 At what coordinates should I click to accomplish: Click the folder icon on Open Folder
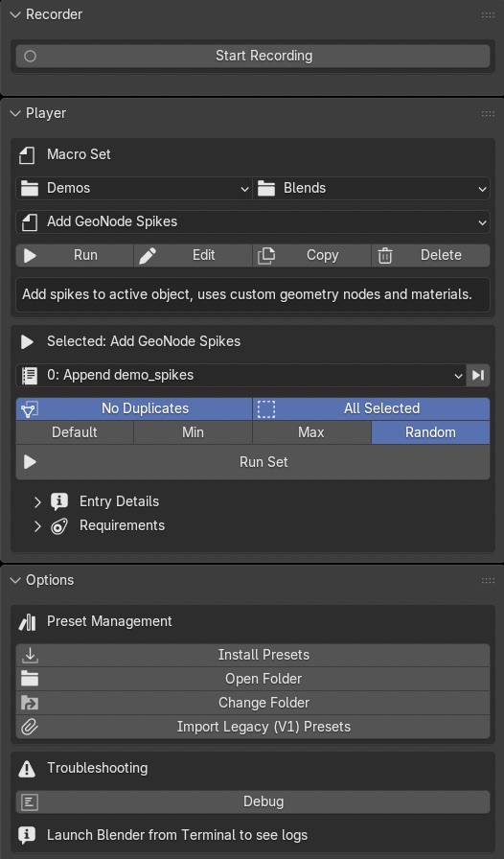pyautogui.click(x=30, y=680)
